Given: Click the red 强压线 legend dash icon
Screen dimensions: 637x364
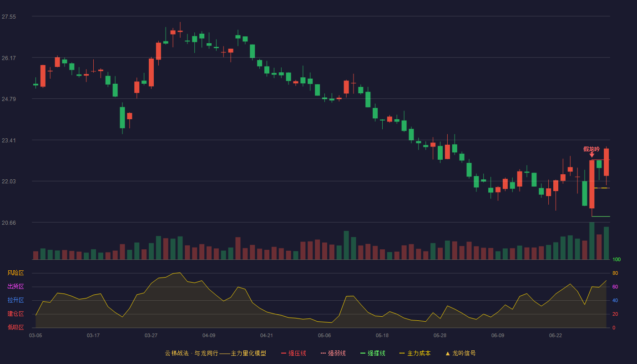Looking at the screenshot, I should click(x=283, y=353).
